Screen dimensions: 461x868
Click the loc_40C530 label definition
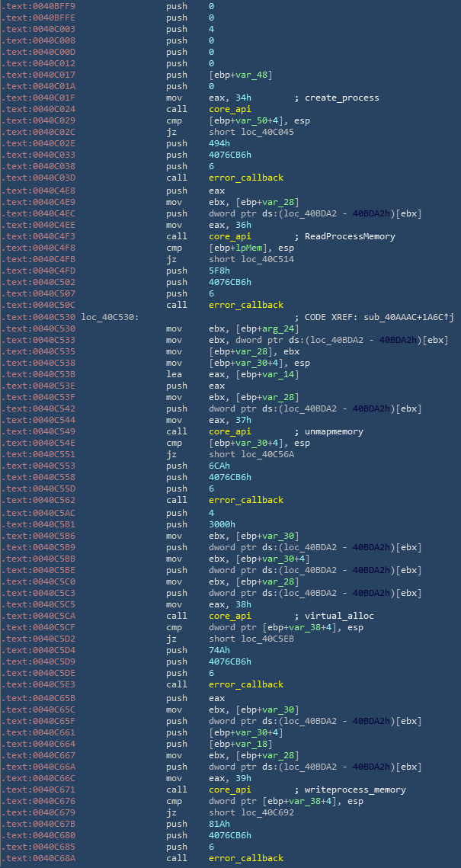[110, 316]
